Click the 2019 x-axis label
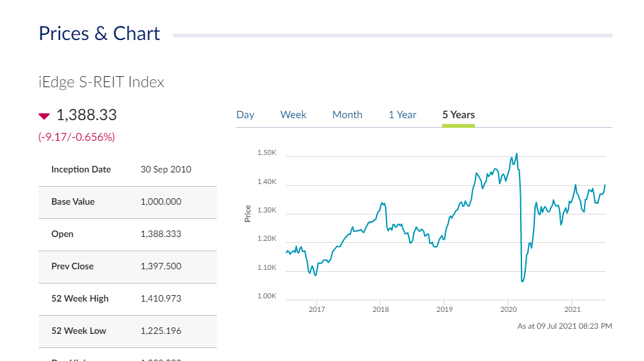Screen dimensions: 644x361 pos(445,309)
